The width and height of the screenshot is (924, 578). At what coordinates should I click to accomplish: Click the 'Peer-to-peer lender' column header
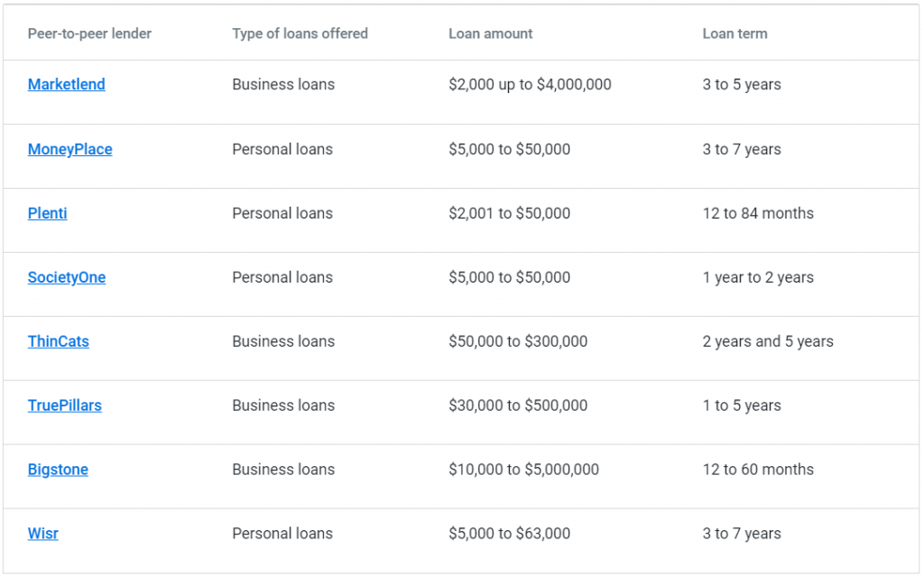pos(89,34)
